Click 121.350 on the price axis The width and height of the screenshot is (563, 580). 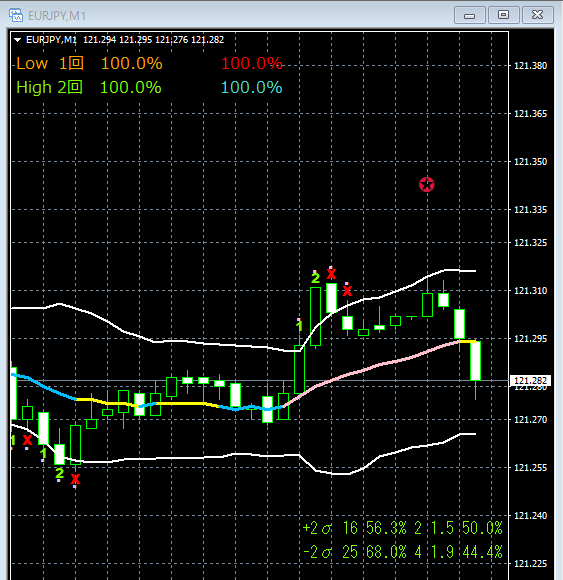pos(530,162)
